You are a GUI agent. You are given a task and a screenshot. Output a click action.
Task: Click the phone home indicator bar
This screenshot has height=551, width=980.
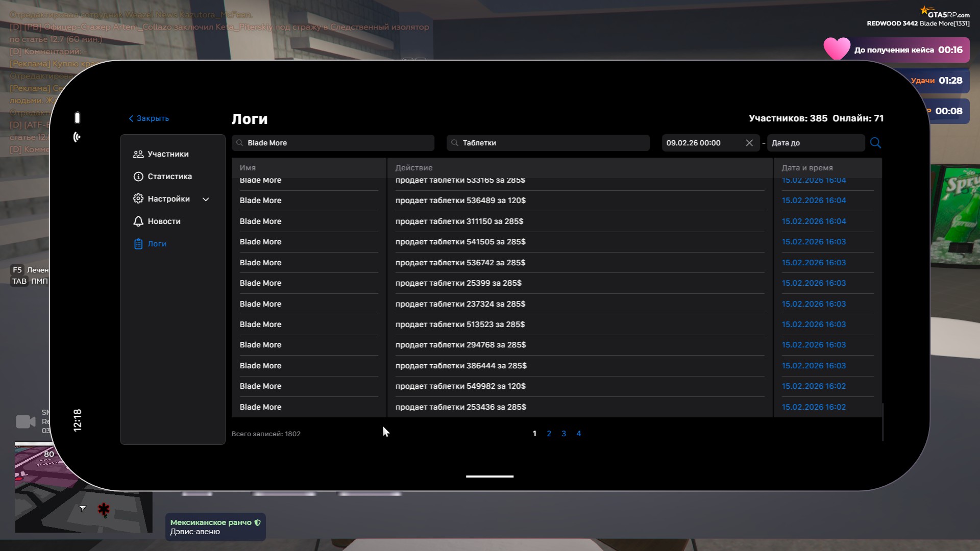click(489, 477)
